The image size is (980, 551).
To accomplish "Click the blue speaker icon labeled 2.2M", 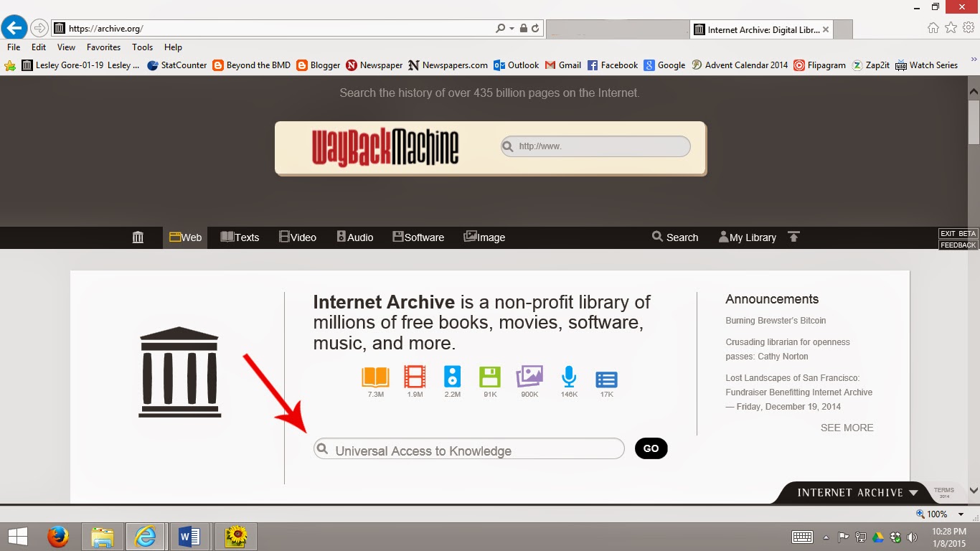I will (x=452, y=377).
